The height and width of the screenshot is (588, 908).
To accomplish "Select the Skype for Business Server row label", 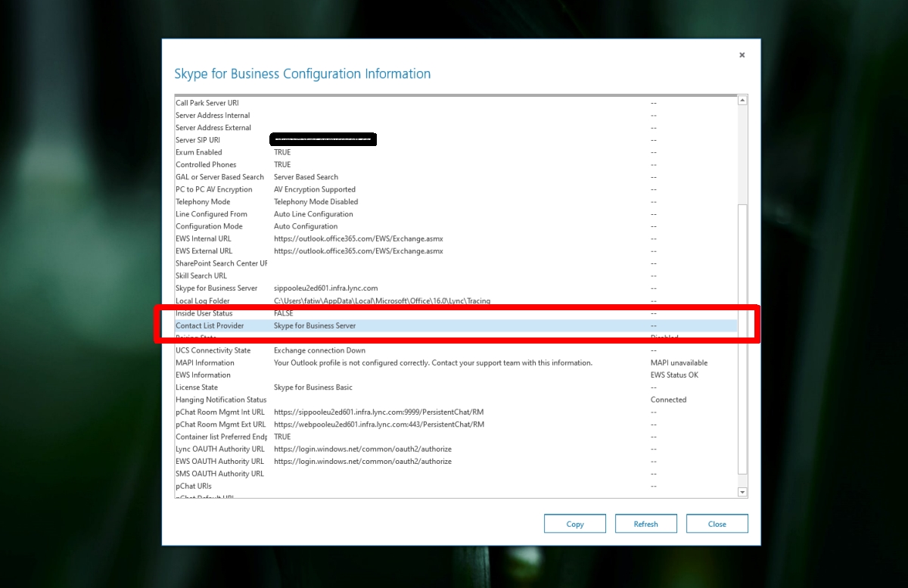I will pos(216,288).
